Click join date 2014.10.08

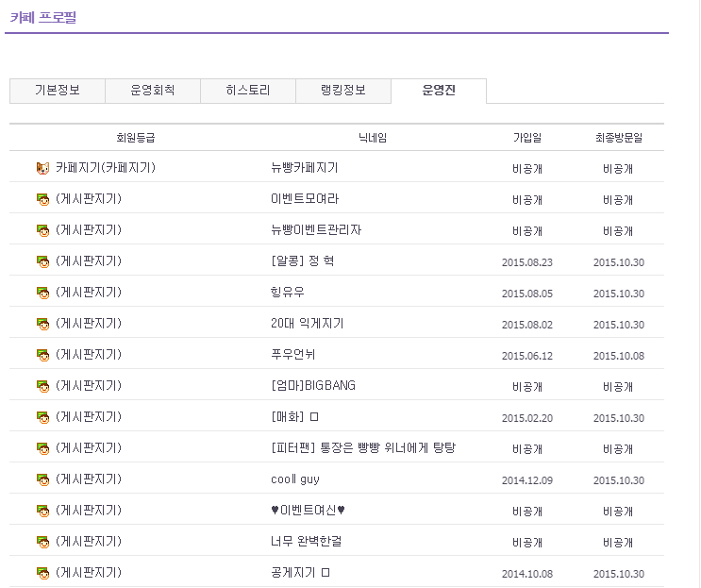[x=527, y=574]
